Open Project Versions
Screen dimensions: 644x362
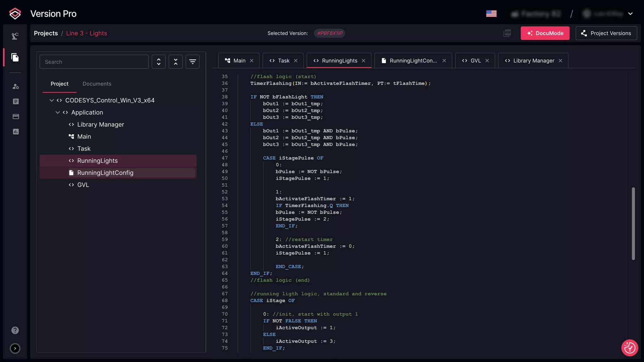click(606, 33)
